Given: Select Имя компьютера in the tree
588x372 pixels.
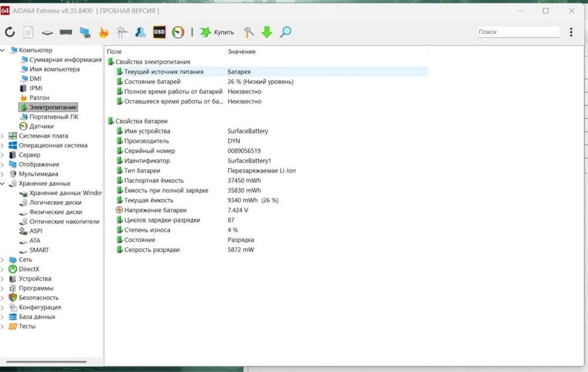Looking at the screenshot, I should tap(54, 69).
